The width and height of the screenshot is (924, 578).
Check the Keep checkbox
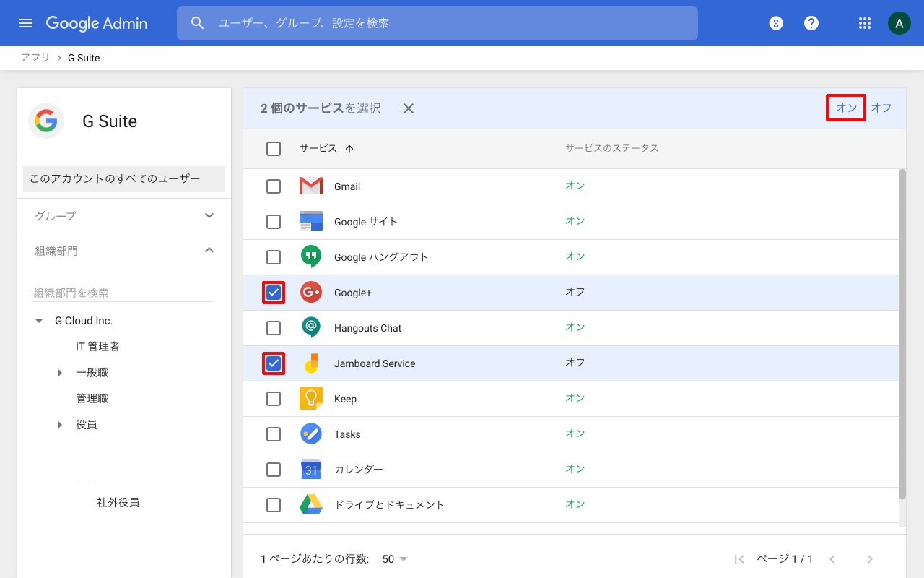point(274,399)
